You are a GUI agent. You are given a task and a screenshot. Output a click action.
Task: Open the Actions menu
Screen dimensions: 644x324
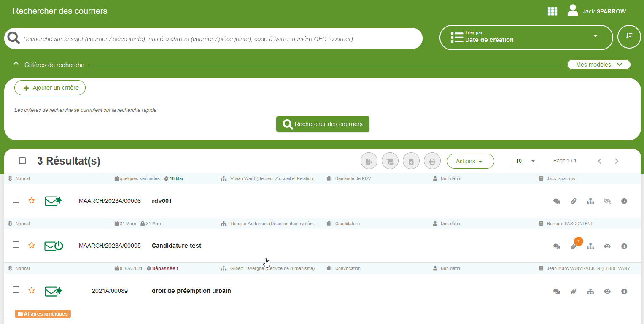coord(470,161)
